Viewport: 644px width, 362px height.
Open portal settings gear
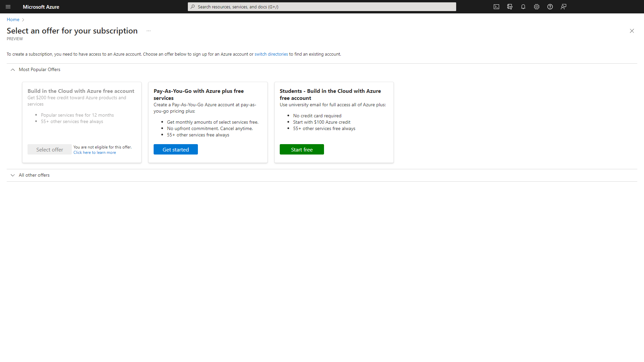(x=536, y=7)
